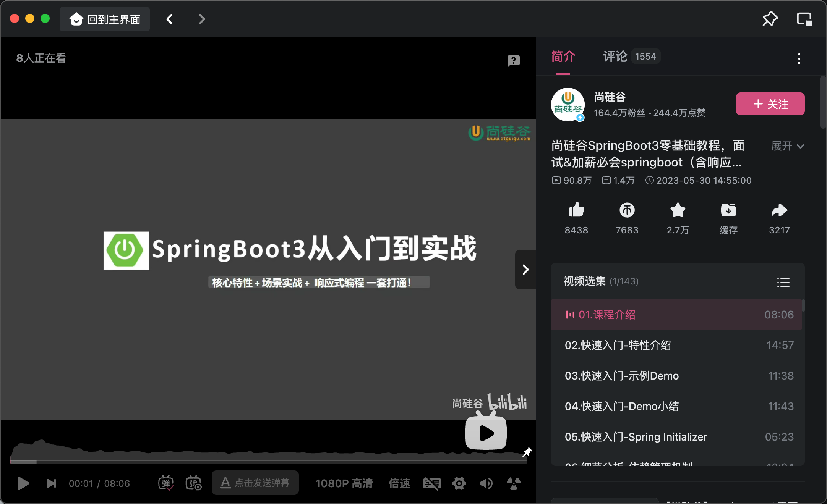Follow the uploader with 关注 button
827x504 pixels.
[x=770, y=104]
